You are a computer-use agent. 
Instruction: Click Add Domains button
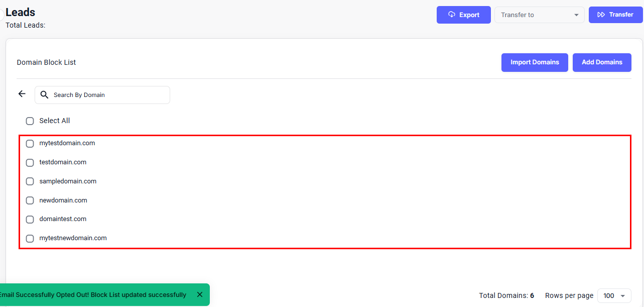[602, 62]
